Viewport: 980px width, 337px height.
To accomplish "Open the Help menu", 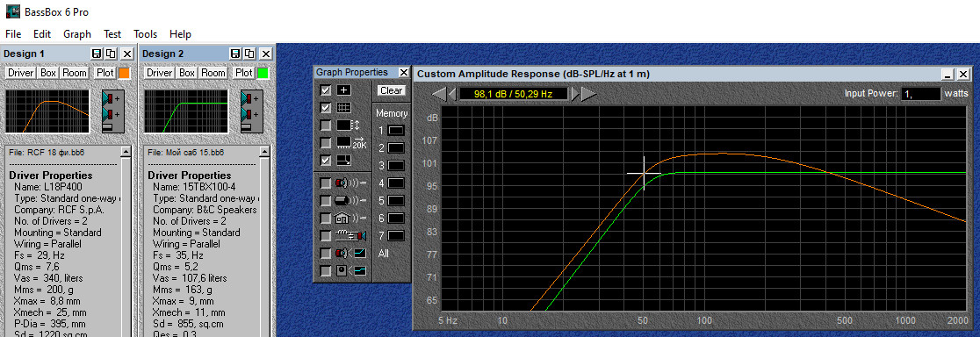I will (180, 34).
